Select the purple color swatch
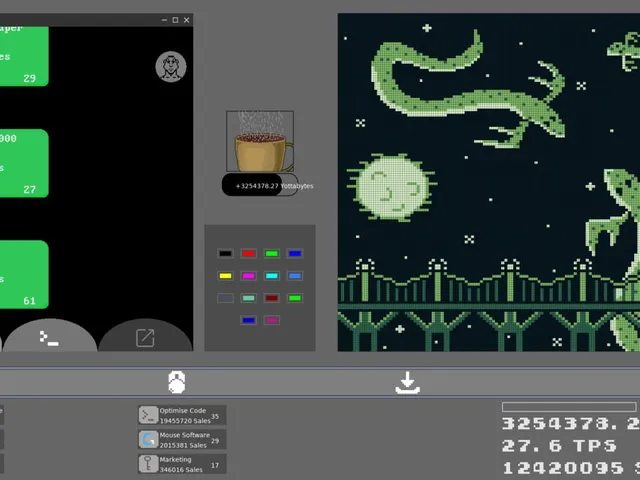The height and width of the screenshot is (480, 640). [272, 320]
